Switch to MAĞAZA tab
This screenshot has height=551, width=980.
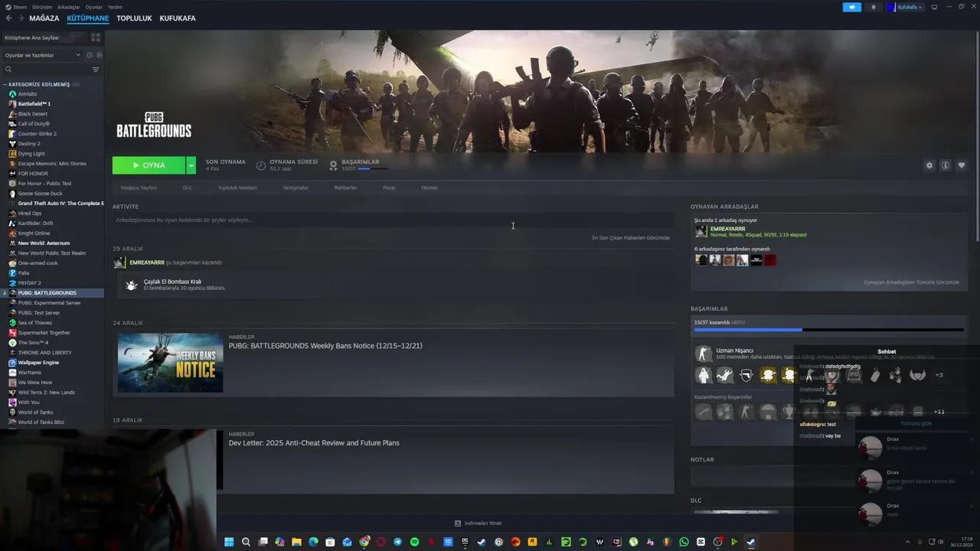tap(44, 18)
